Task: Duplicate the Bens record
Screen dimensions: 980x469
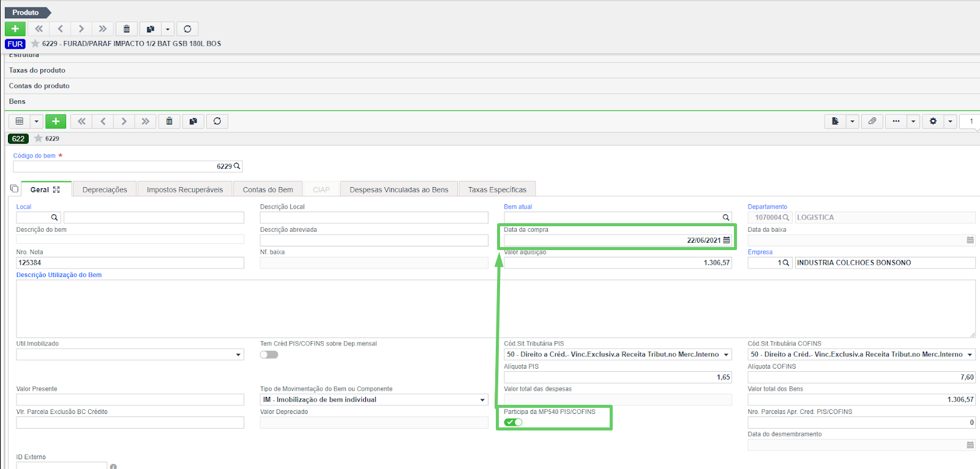Action: [193, 121]
